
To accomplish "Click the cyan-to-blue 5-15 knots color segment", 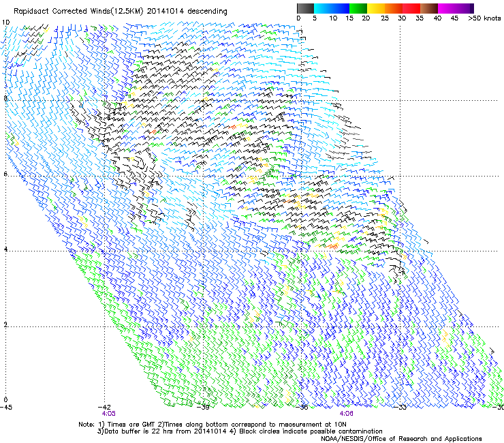I will 332,9.
